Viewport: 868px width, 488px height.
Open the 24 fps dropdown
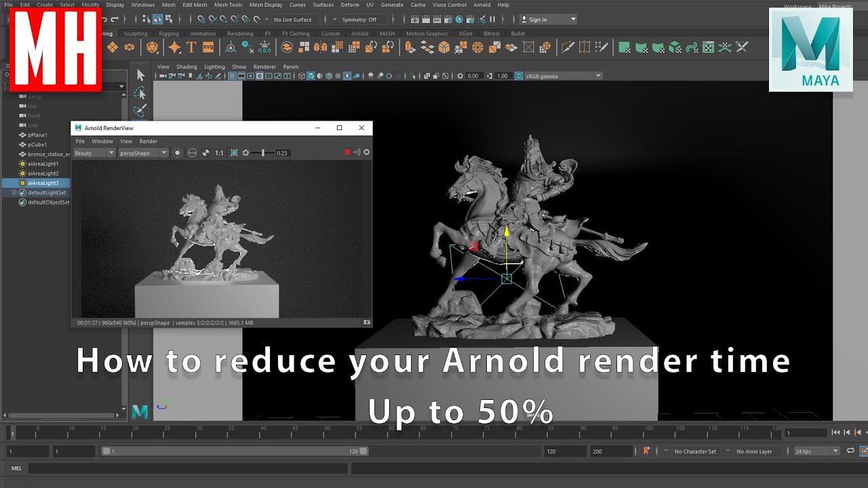pos(817,451)
